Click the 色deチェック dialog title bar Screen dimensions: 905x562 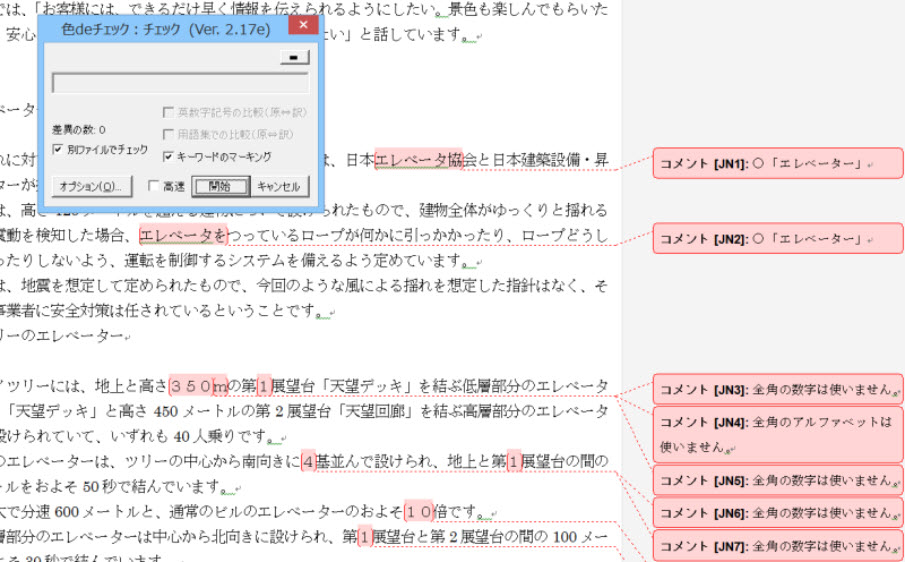160,30
